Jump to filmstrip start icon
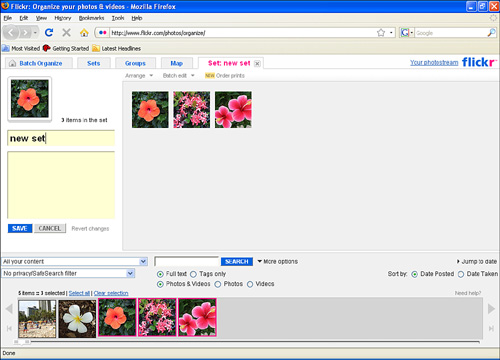Viewport: 500px width, 360px height. pos(9,329)
